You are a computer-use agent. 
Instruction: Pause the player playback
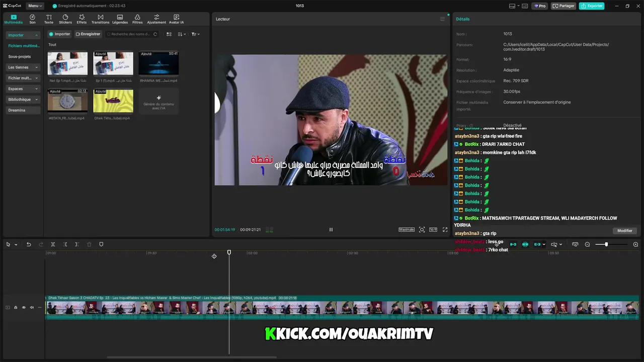[x=331, y=230]
